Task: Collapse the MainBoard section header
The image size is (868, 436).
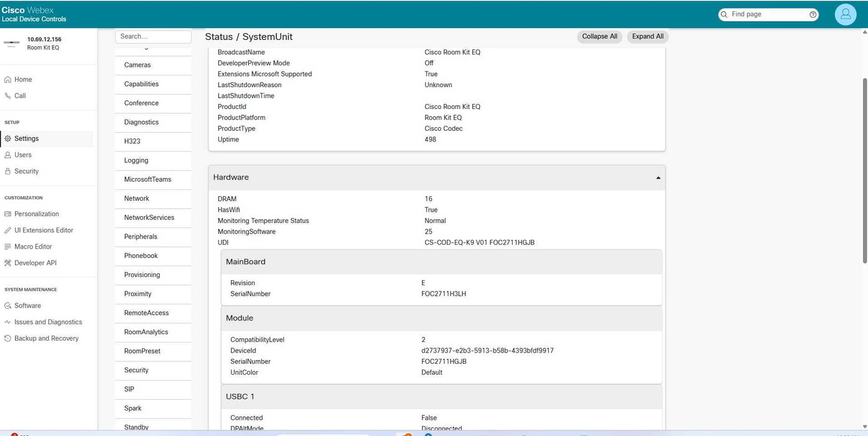Action: pyautogui.click(x=441, y=262)
